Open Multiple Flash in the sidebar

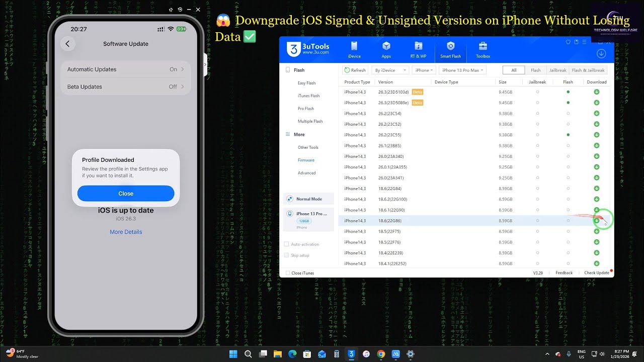pyautogui.click(x=310, y=121)
